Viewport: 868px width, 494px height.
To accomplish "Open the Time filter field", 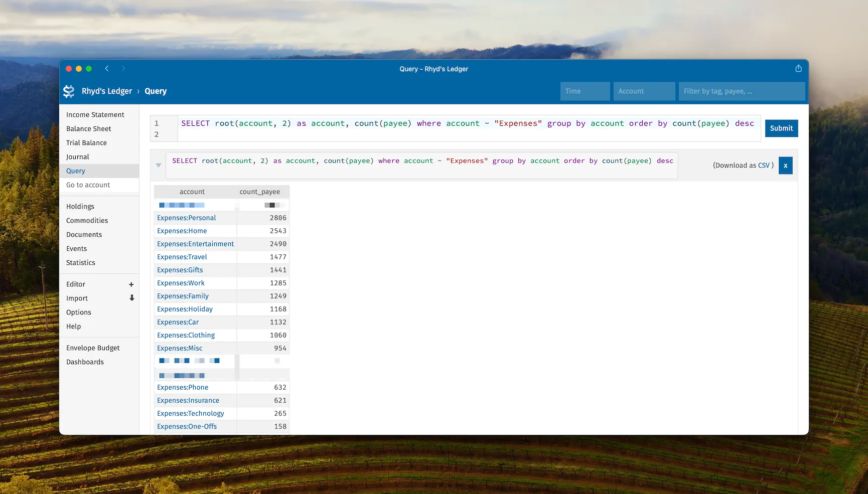I will click(585, 91).
